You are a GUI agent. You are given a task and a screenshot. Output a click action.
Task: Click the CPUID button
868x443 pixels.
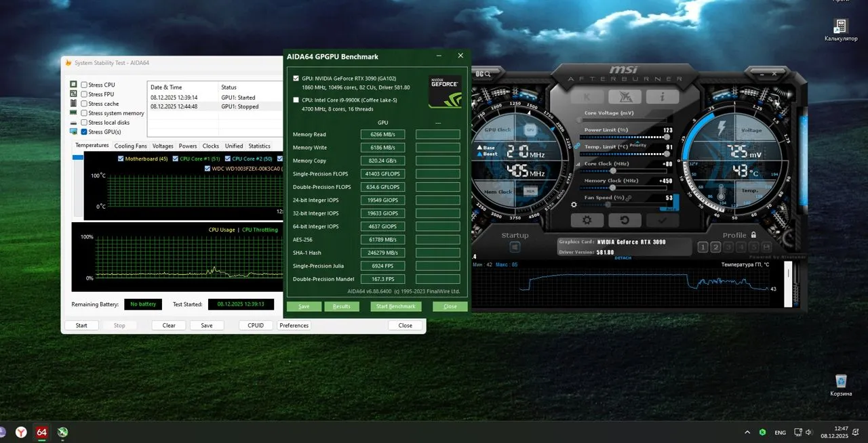(256, 325)
